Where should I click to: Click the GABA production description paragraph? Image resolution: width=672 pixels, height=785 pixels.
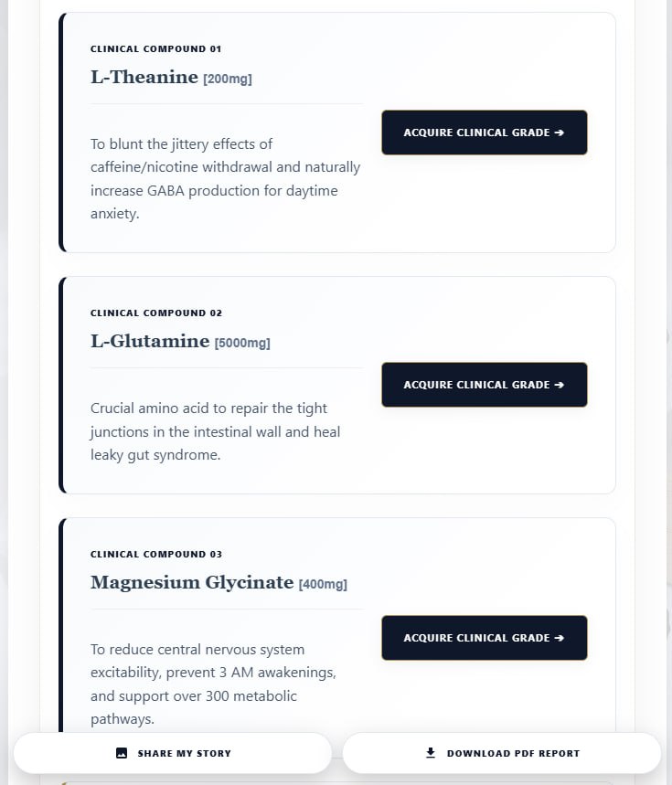tap(225, 179)
